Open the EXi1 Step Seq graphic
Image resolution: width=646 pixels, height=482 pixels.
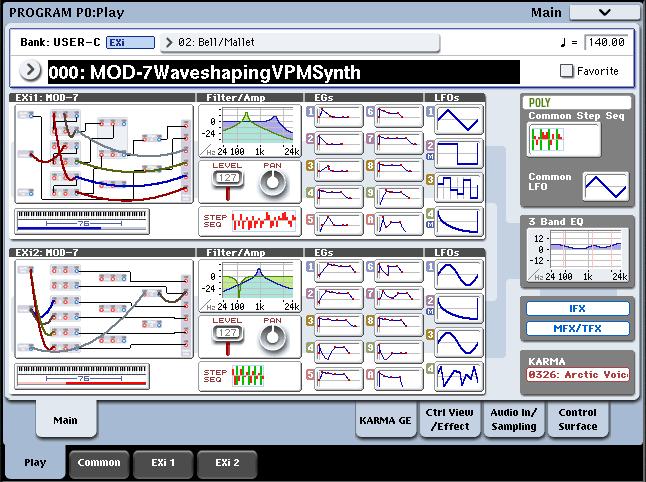250,221
